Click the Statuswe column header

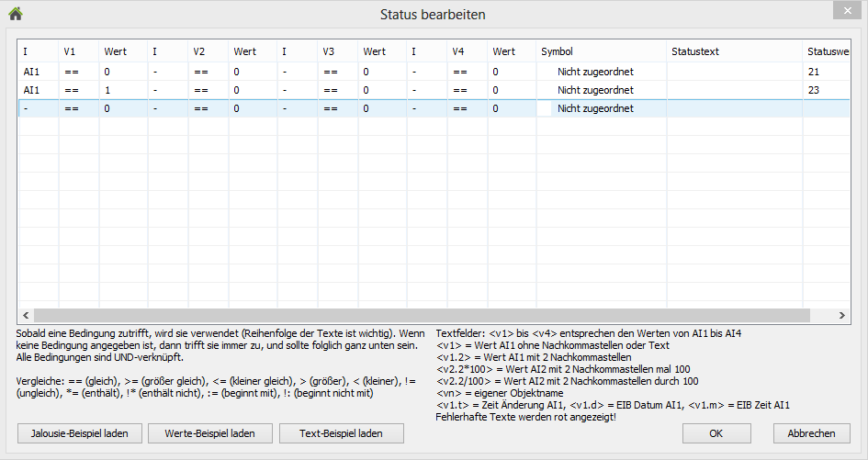pos(827,51)
